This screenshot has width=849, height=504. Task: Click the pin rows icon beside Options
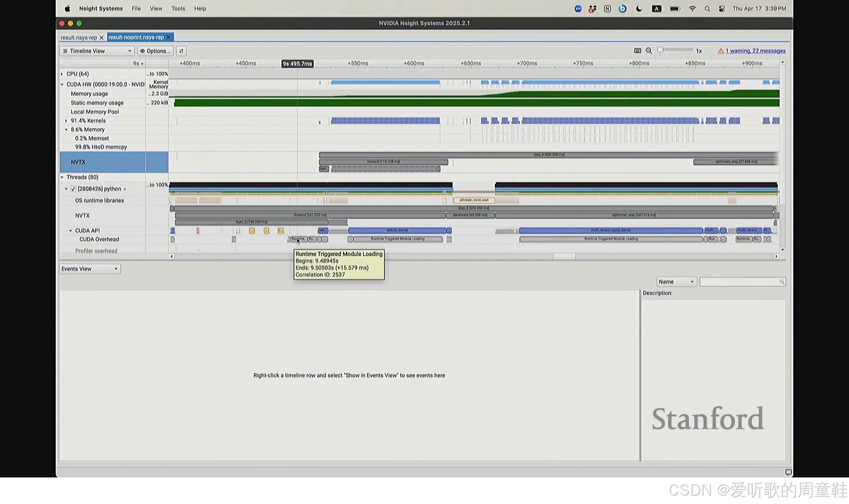(181, 51)
